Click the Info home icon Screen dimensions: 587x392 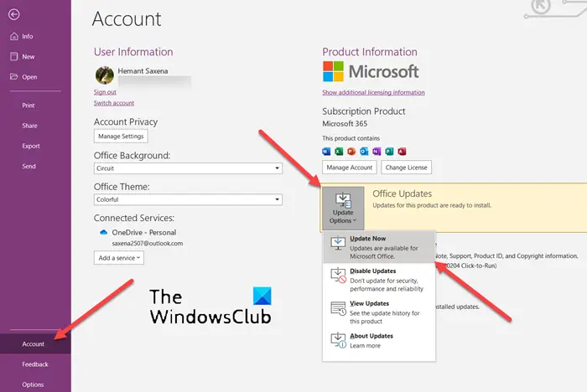(14, 36)
